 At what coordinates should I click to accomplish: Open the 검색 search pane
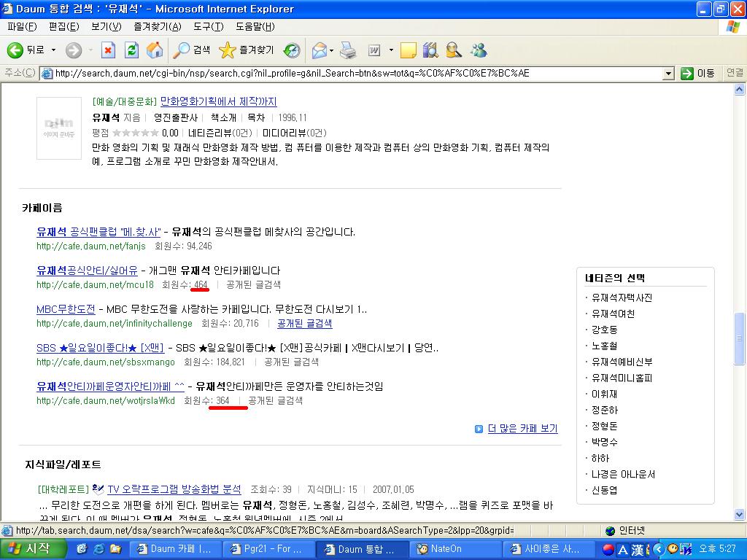click(x=192, y=50)
